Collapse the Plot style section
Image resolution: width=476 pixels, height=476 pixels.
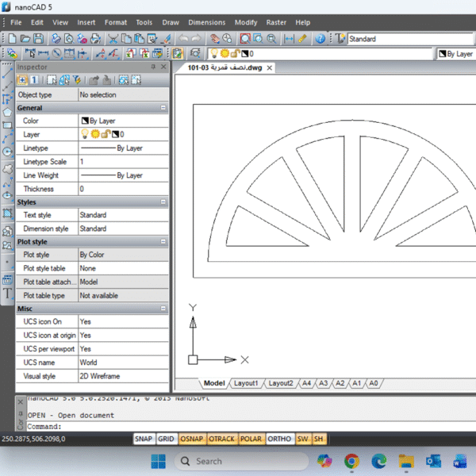click(x=163, y=242)
